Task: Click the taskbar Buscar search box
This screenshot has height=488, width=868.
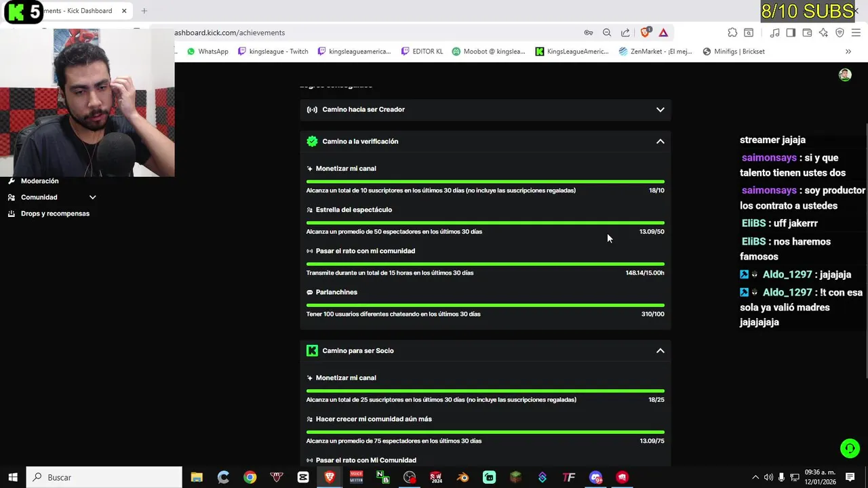Action: coord(104,477)
